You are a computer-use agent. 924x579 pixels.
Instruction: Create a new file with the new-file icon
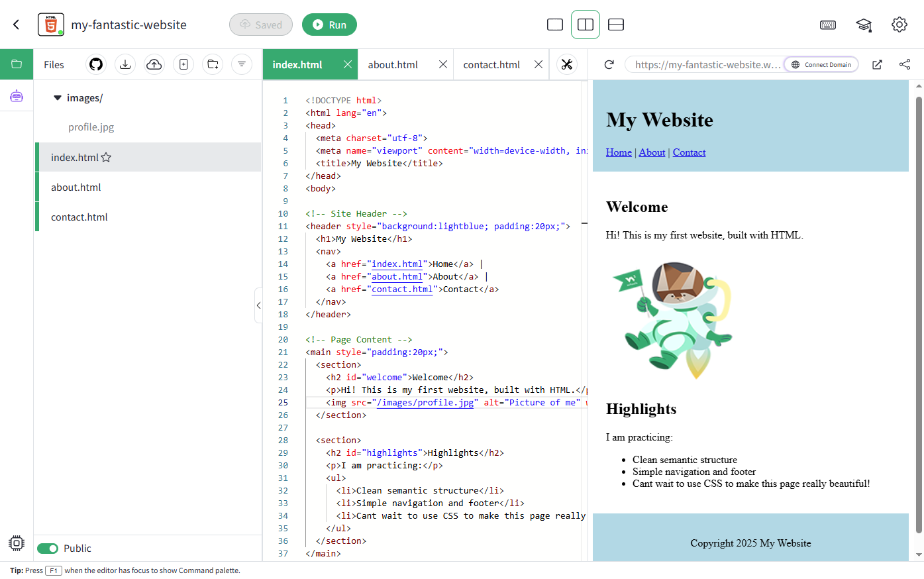tap(183, 64)
